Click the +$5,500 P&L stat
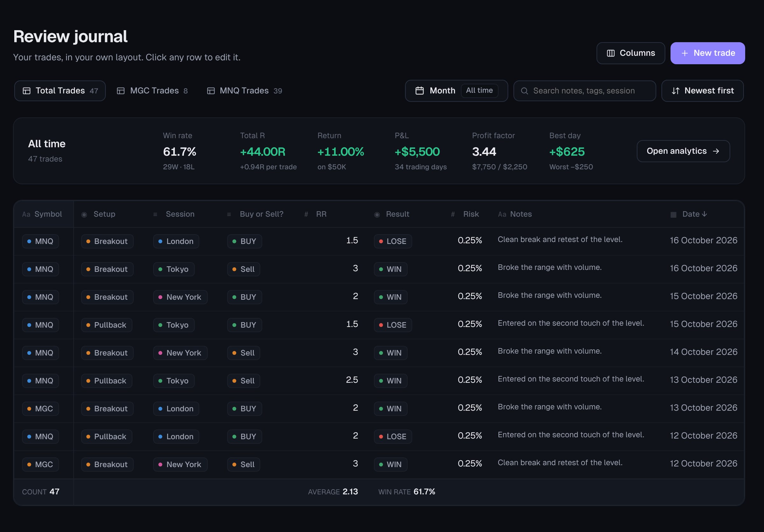 coord(417,152)
